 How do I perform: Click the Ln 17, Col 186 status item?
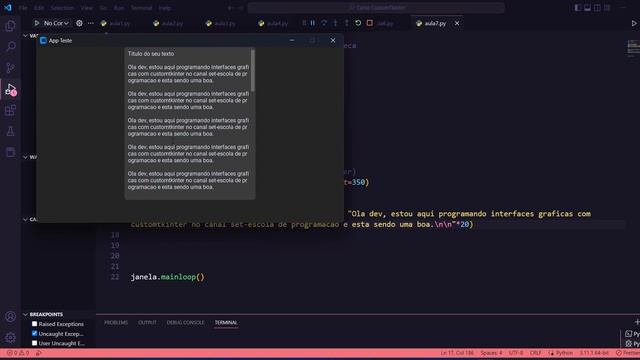[457, 353]
